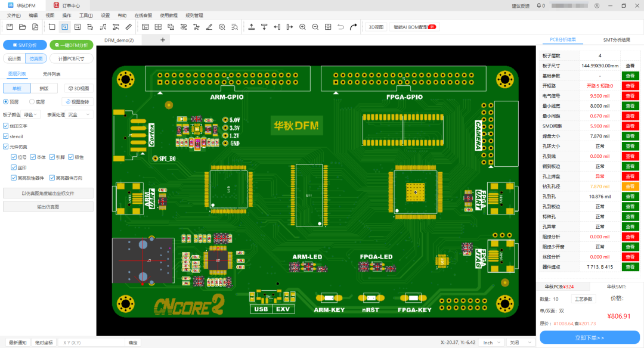The width and height of the screenshot is (644, 348).
Task: Click the zoom in magnifier icon
Action: click(303, 27)
